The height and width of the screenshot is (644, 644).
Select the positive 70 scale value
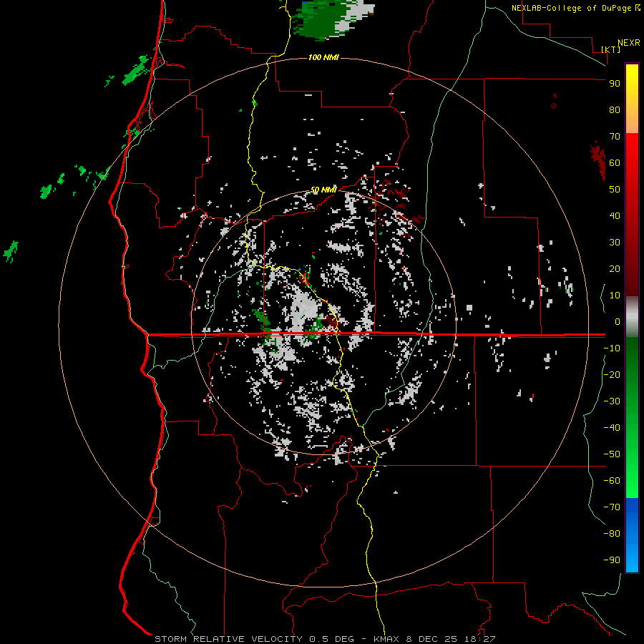click(x=615, y=137)
